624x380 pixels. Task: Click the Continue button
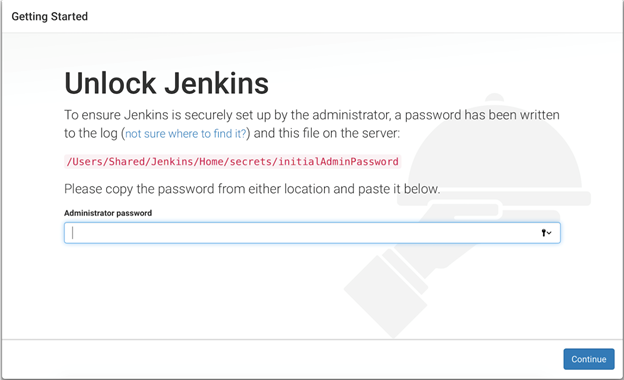[589, 359]
